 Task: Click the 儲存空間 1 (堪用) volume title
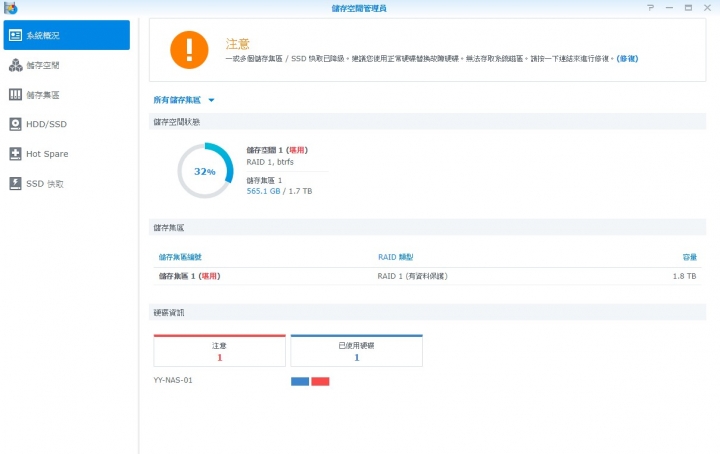277,150
